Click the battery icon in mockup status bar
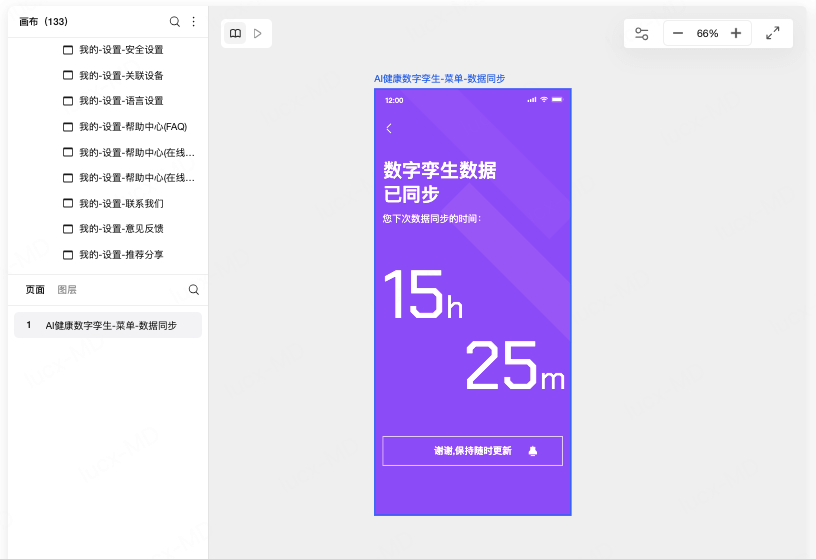 pyautogui.click(x=557, y=99)
